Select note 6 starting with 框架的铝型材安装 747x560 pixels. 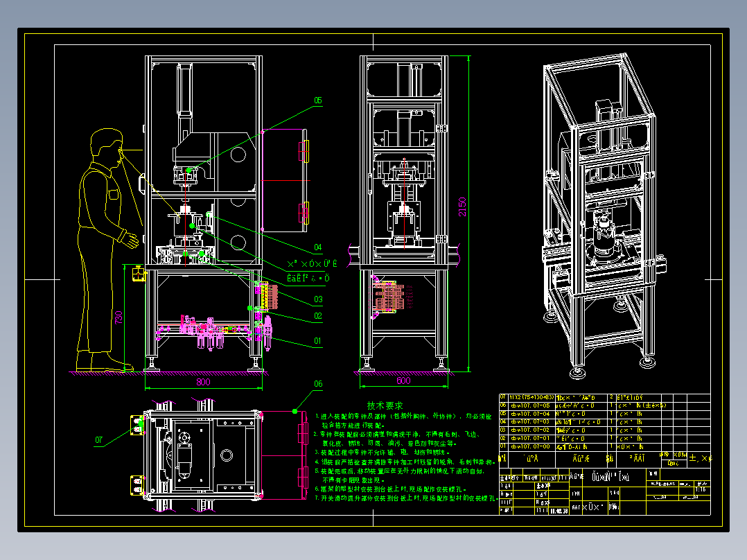point(391,489)
